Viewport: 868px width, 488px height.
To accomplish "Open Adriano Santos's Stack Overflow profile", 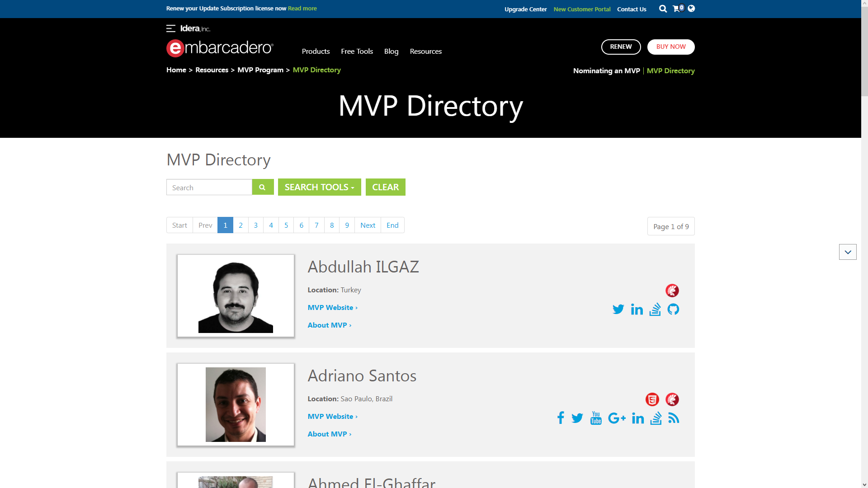I will click(x=656, y=418).
